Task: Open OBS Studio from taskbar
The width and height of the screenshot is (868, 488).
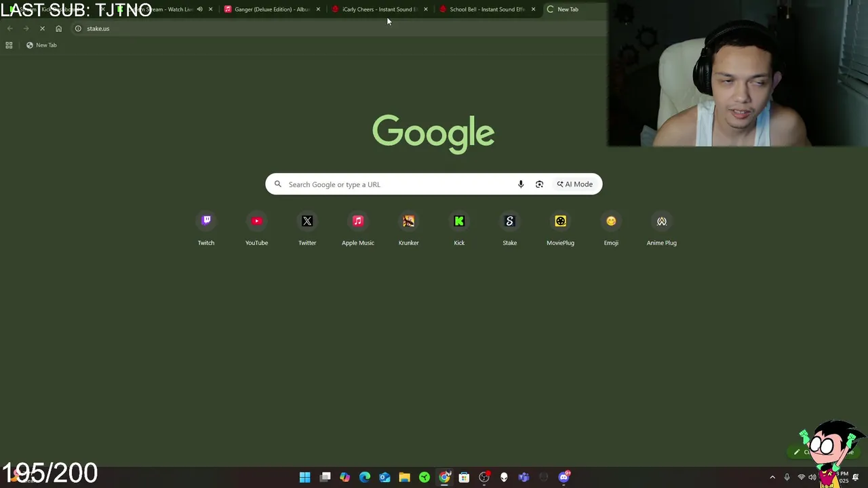Action: click(x=484, y=477)
